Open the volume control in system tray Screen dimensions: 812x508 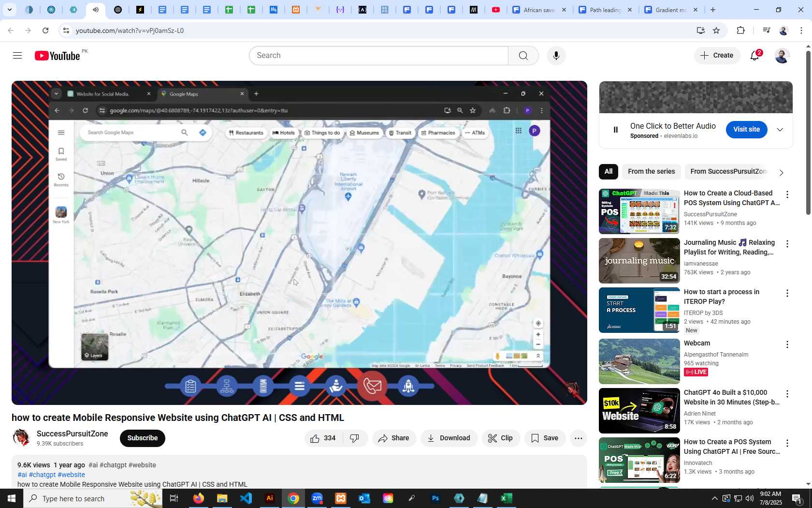[750, 498]
